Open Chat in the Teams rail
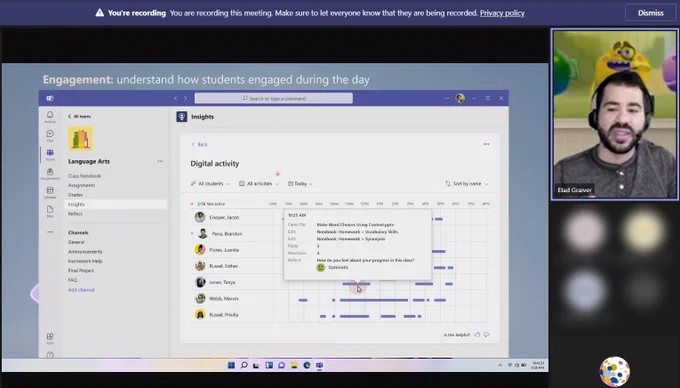This screenshot has width=680, height=388. (50, 136)
